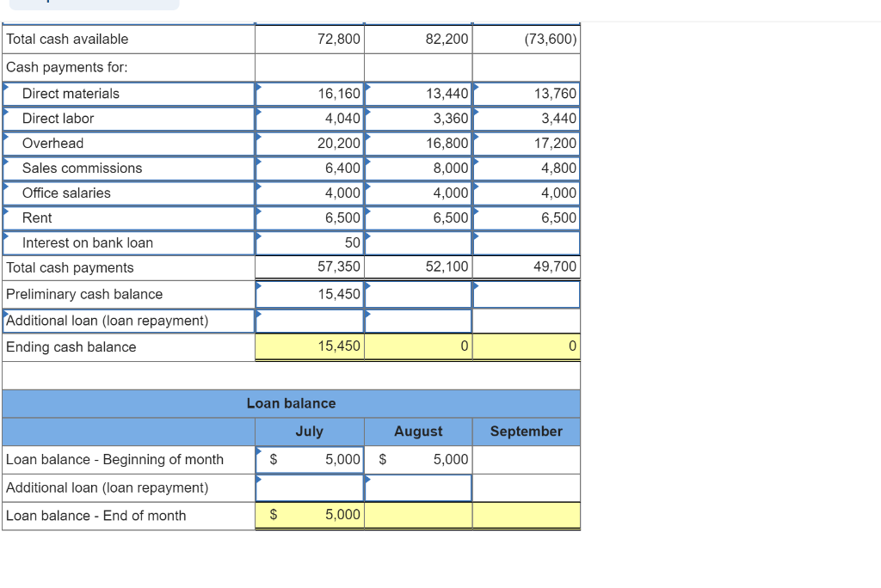Click the September column header
This screenshot has height=588, width=881.
527,432
